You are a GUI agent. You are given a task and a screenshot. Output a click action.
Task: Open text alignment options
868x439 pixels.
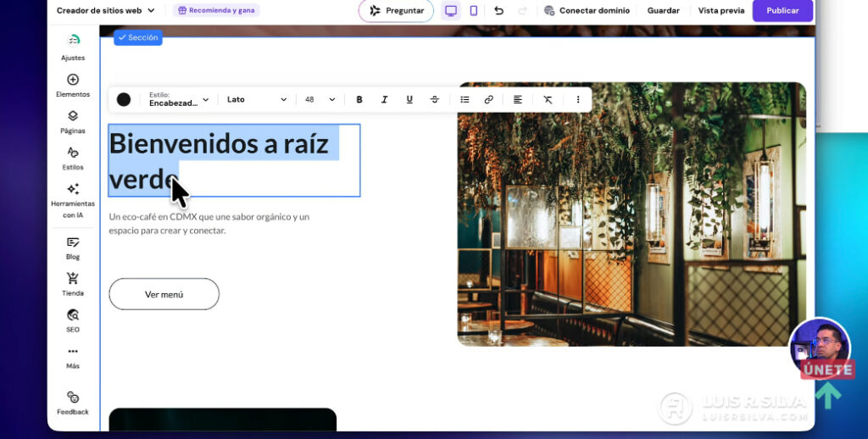(518, 100)
